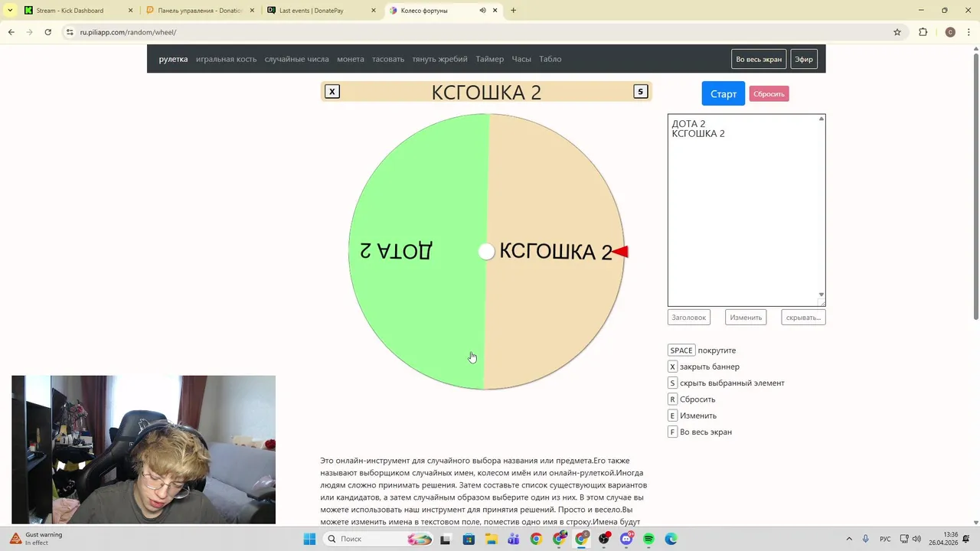Click the address bar URL
Viewport: 980px width, 551px height.
tap(128, 32)
